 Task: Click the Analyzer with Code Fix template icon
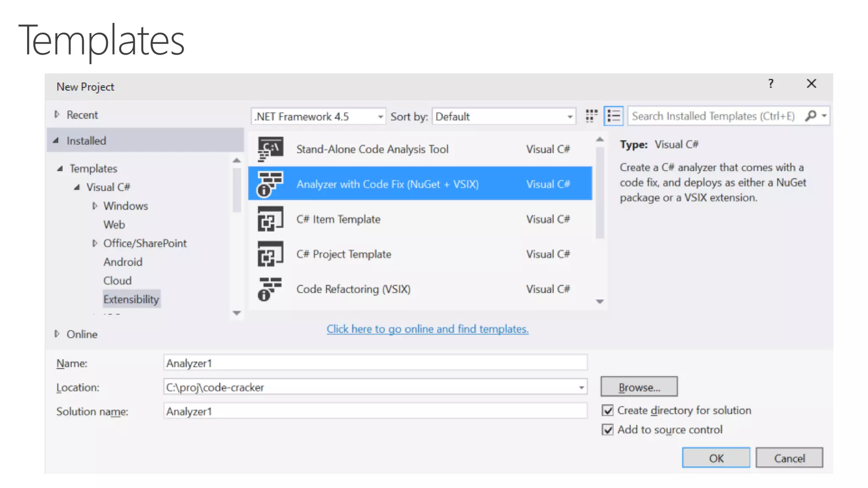point(270,184)
